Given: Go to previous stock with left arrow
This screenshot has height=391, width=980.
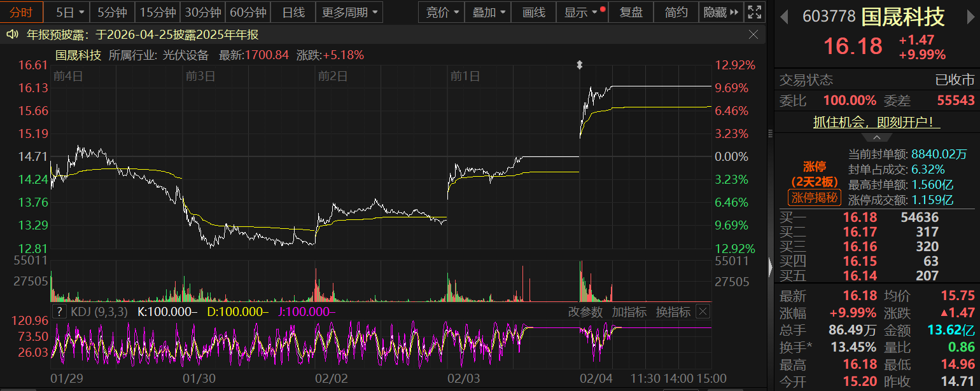Looking at the screenshot, I should [x=785, y=16].
